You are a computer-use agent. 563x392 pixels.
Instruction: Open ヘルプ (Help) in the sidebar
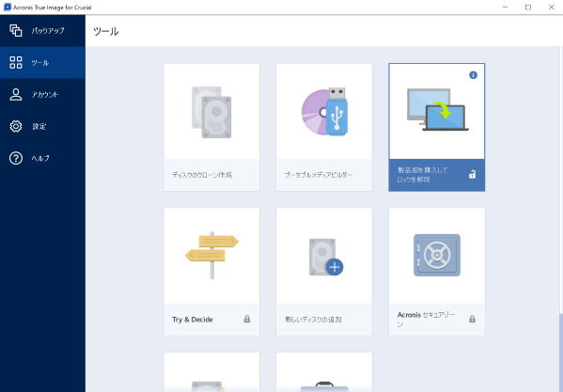pos(42,158)
